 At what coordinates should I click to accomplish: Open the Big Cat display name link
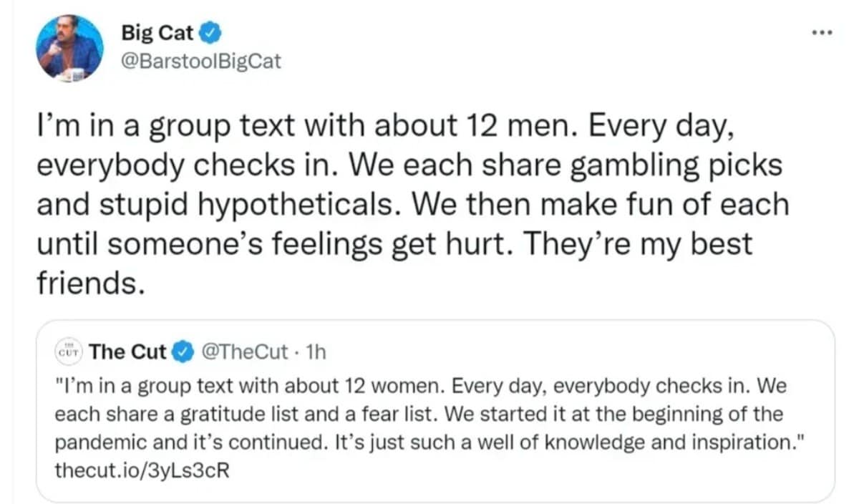[158, 32]
